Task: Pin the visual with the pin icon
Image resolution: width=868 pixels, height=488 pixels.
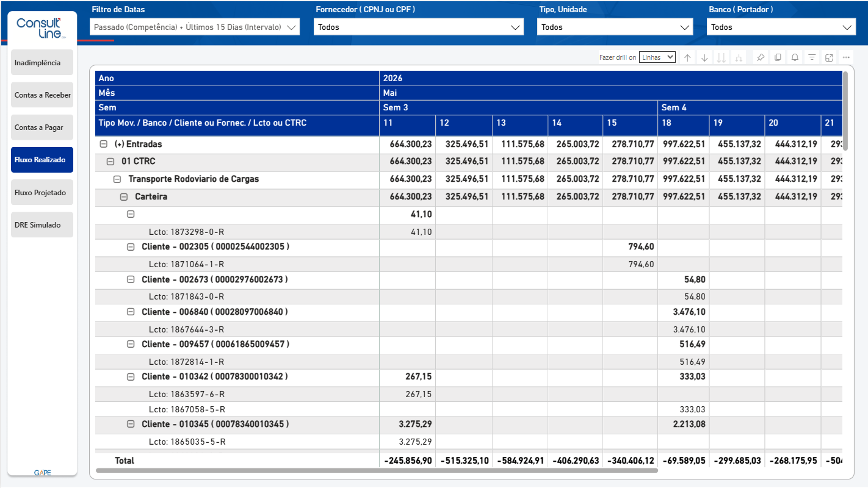Action: tap(761, 57)
